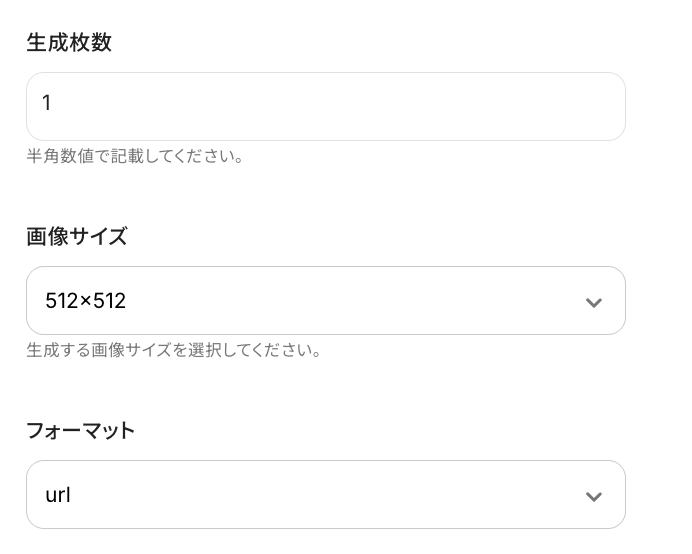The height and width of the screenshot is (554, 692).
Task: Click the chevron arrow beside 512×512
Action: (594, 302)
